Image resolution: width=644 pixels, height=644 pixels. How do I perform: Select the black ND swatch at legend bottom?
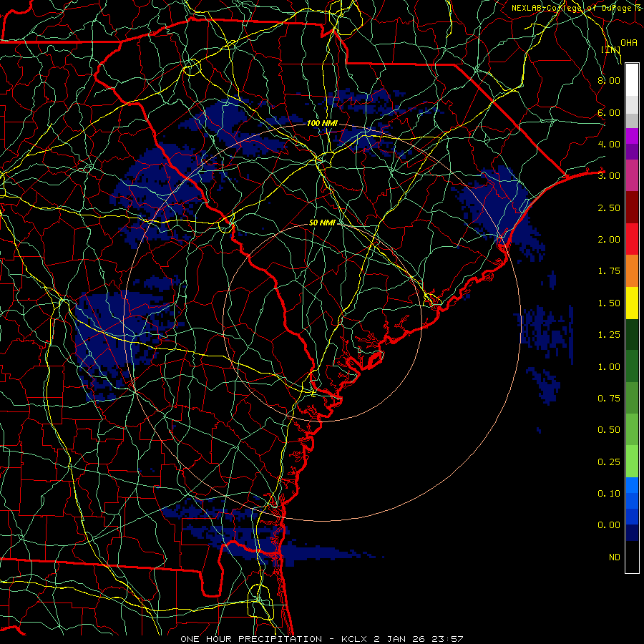point(632,557)
